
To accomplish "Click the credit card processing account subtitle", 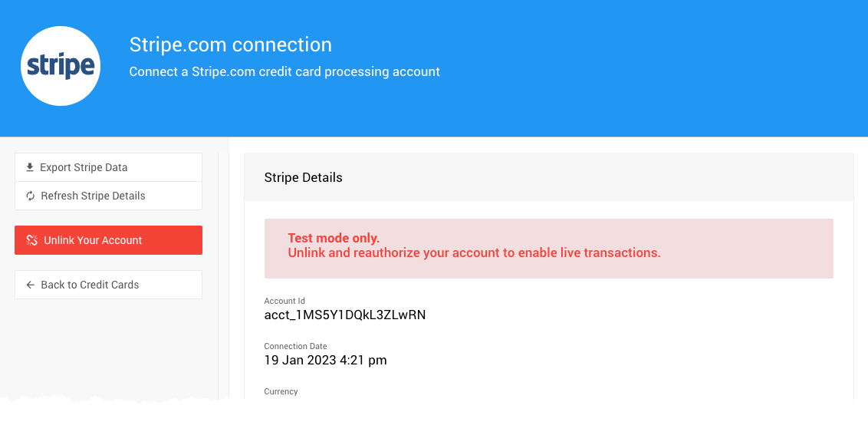I will 284,71.
